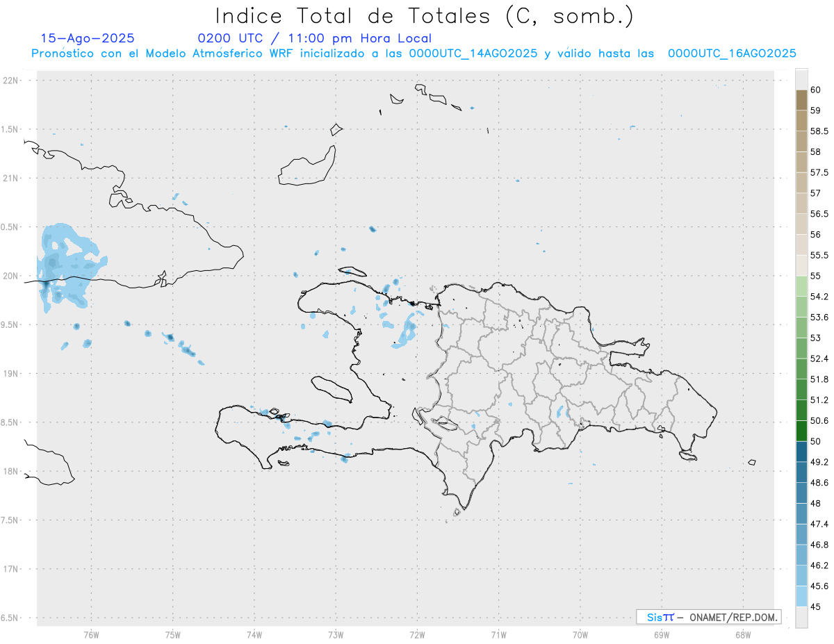Click the '21N' latitude label

[10, 178]
